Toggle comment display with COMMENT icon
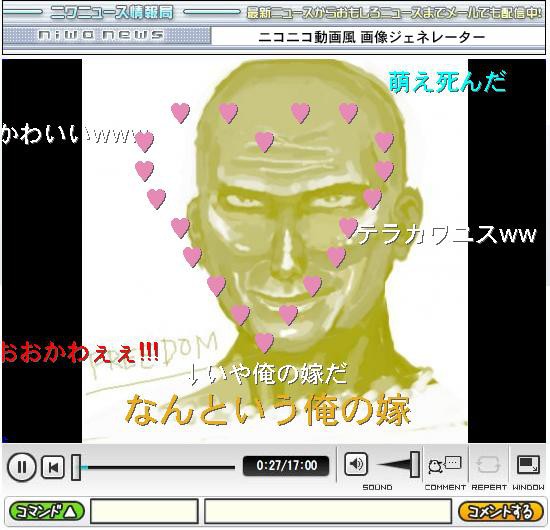The height and width of the screenshot is (530, 550). (444, 466)
